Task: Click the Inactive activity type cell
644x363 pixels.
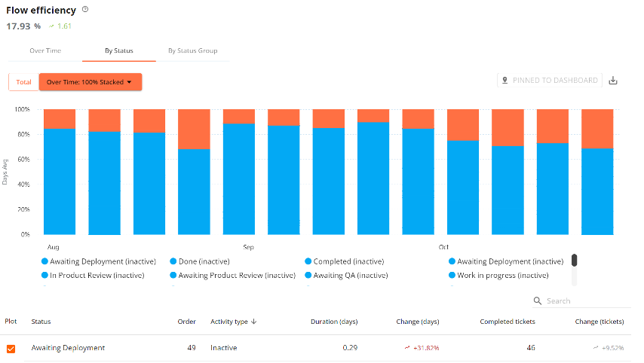Action: (224, 348)
